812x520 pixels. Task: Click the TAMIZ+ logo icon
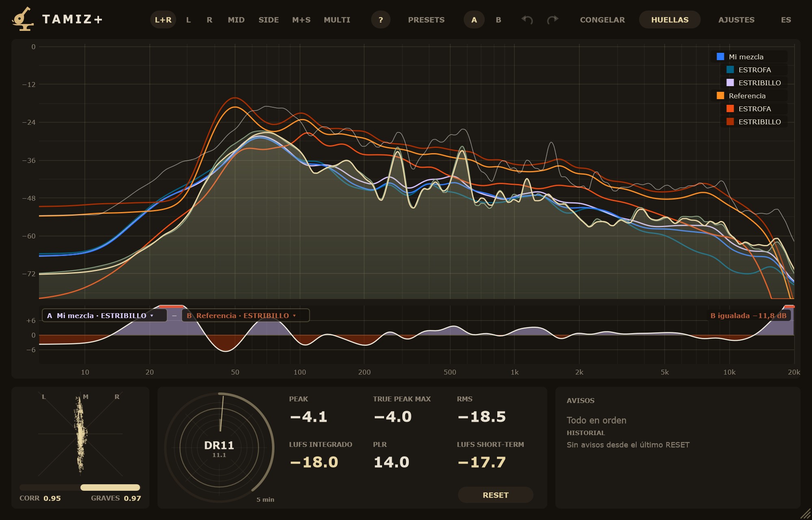23,19
